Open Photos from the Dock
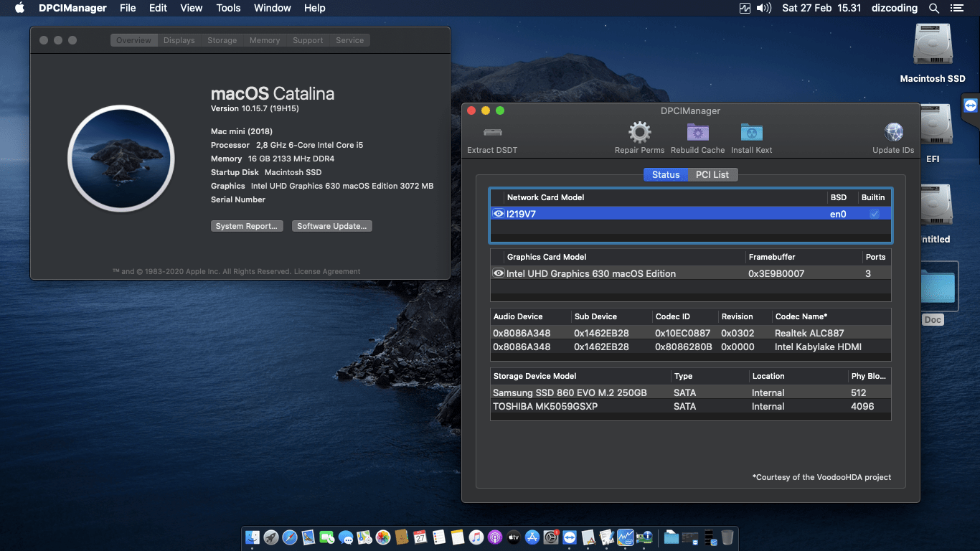 [x=383, y=537]
